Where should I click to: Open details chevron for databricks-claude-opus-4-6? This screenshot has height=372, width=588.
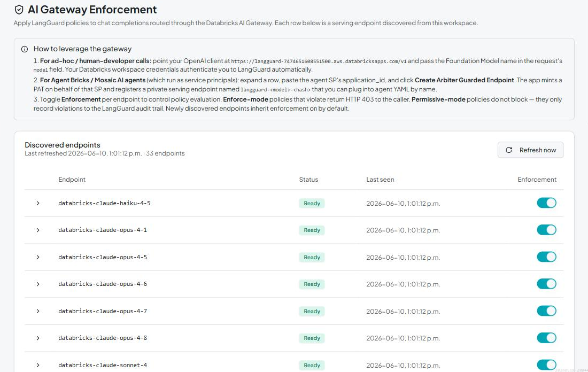click(x=38, y=284)
